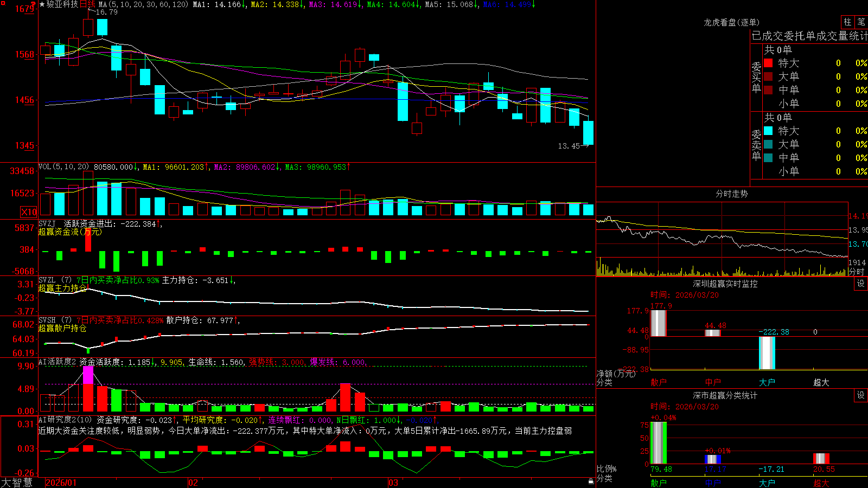
Task: Click cyan 特大 swatch in 委卖单
Action: click(x=768, y=131)
